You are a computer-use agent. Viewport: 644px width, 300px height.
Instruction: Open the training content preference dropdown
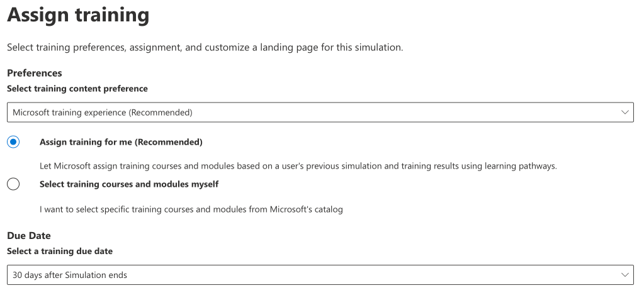tap(320, 113)
